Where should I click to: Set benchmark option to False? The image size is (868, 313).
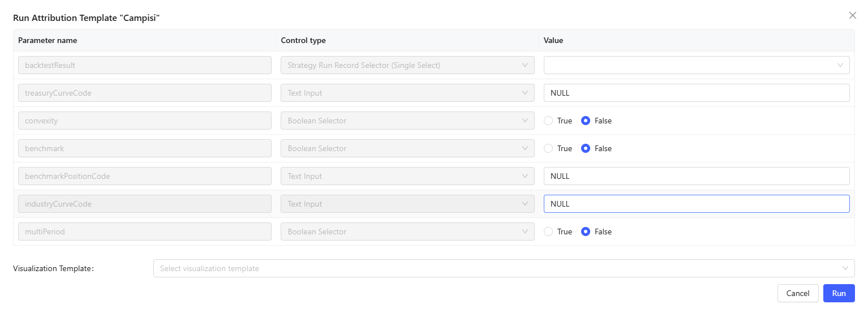[x=586, y=148]
